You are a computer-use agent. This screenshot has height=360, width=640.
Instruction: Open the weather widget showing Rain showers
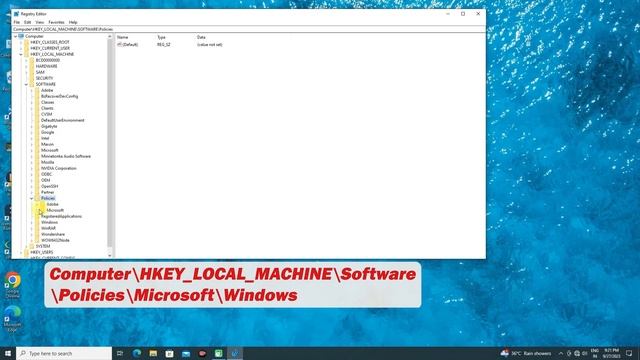tap(526, 353)
